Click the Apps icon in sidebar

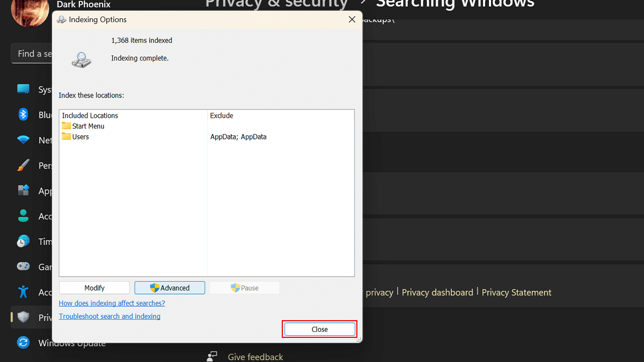(x=23, y=190)
